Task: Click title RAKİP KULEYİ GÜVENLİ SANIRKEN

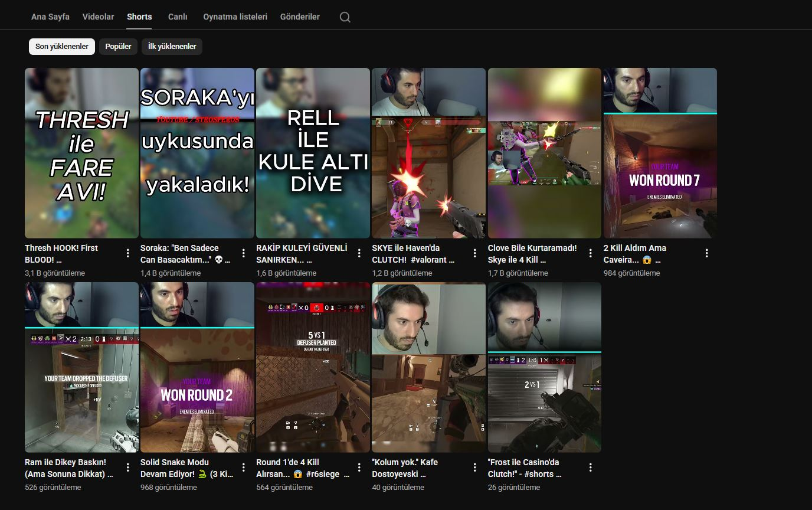Action: pyautogui.click(x=302, y=254)
